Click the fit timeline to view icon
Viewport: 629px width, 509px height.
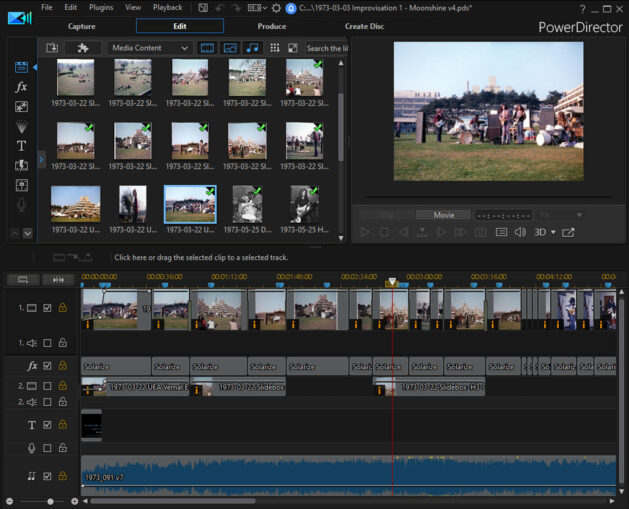pyautogui.click(x=58, y=280)
